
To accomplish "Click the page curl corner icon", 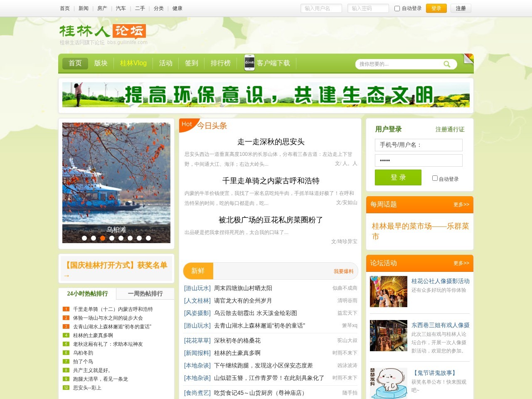I will (468, 59).
